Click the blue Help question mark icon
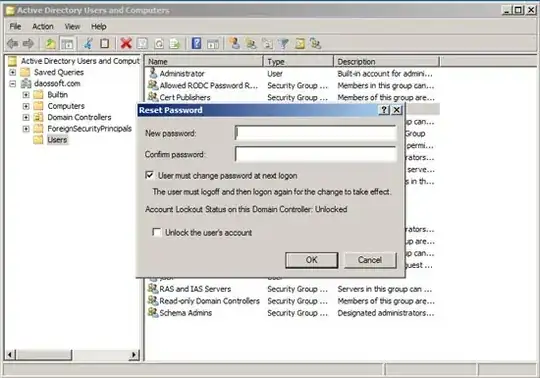Viewport: 540px width, 378px height. click(x=196, y=43)
